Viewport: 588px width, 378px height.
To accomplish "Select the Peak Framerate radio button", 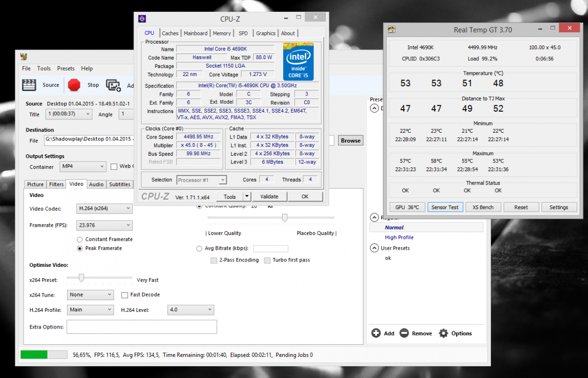I will tap(80, 248).
